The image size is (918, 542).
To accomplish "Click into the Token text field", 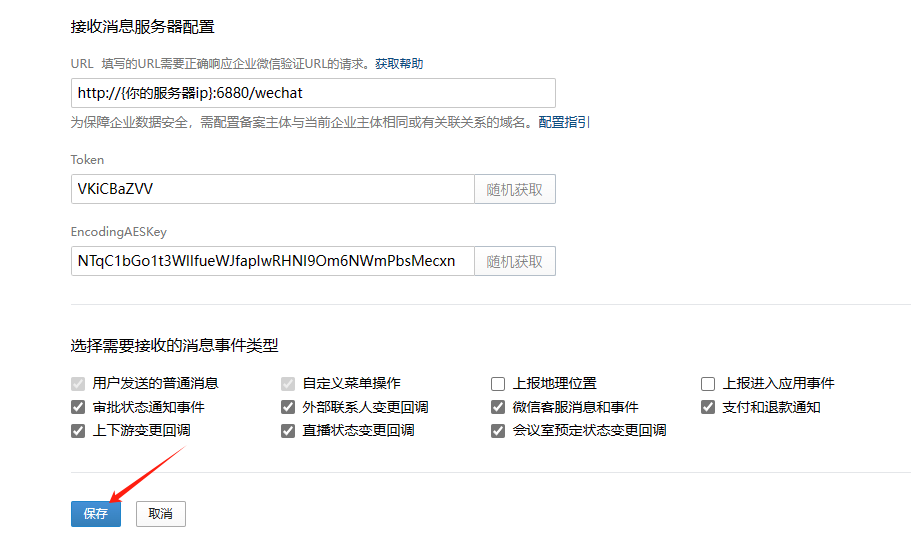I will click(271, 189).
